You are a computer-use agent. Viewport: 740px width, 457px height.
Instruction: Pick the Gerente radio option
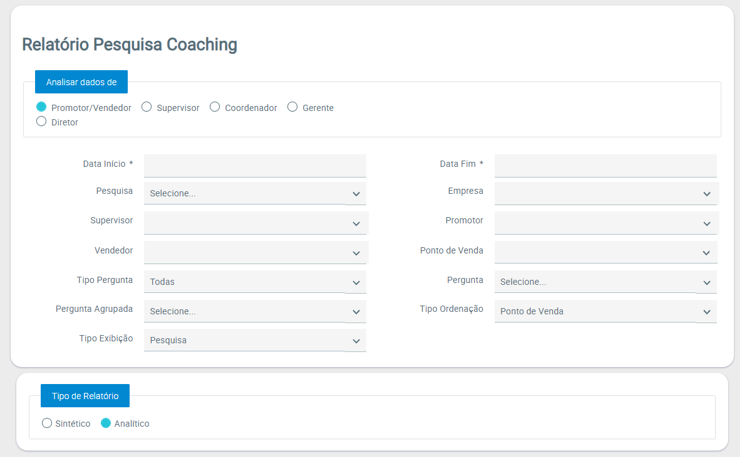tap(293, 107)
